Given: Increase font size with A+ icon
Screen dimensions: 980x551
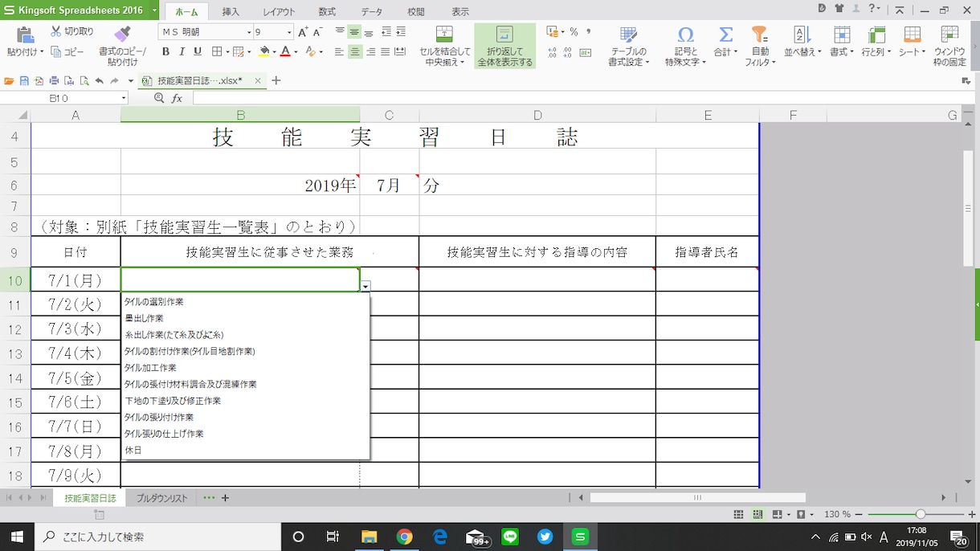Looking at the screenshot, I should point(303,32).
